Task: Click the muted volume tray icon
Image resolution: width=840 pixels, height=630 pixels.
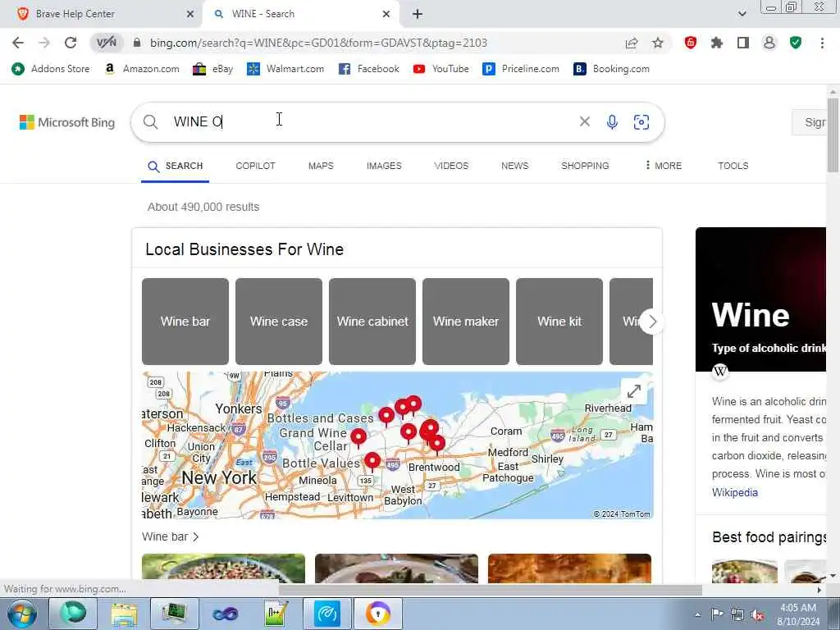Action: coord(757,614)
